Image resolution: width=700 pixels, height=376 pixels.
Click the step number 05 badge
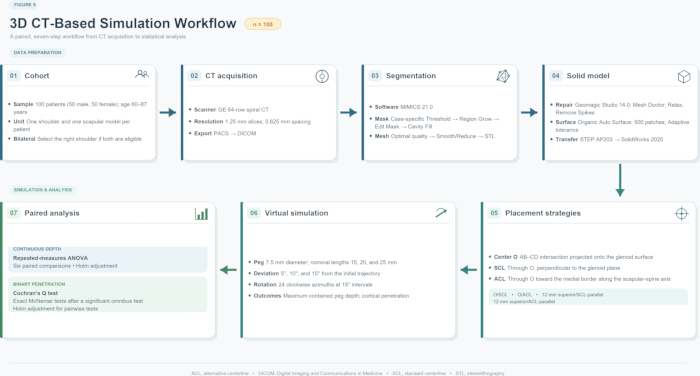(x=494, y=213)
